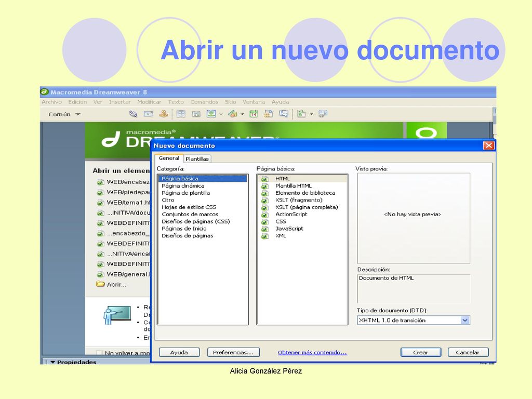This screenshot has width=532, height=399.
Task: Open the Modificar menu
Action: coord(149,102)
